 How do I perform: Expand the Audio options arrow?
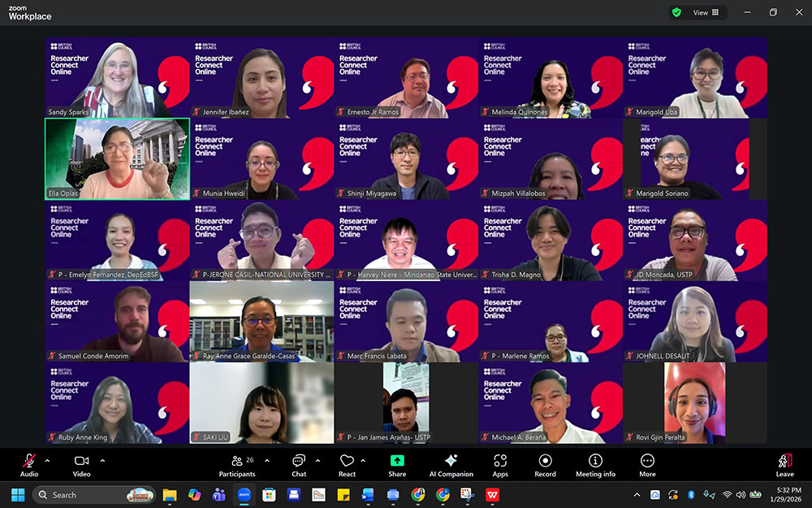pyautogui.click(x=47, y=460)
